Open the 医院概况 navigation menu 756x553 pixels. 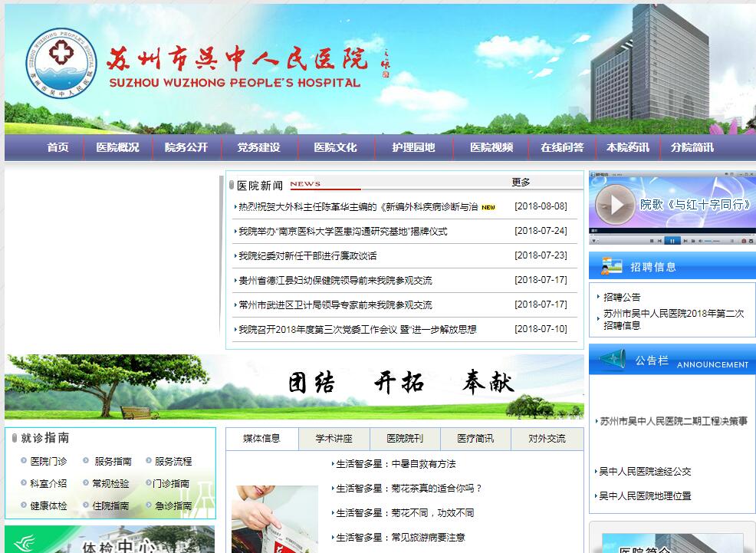(117, 147)
